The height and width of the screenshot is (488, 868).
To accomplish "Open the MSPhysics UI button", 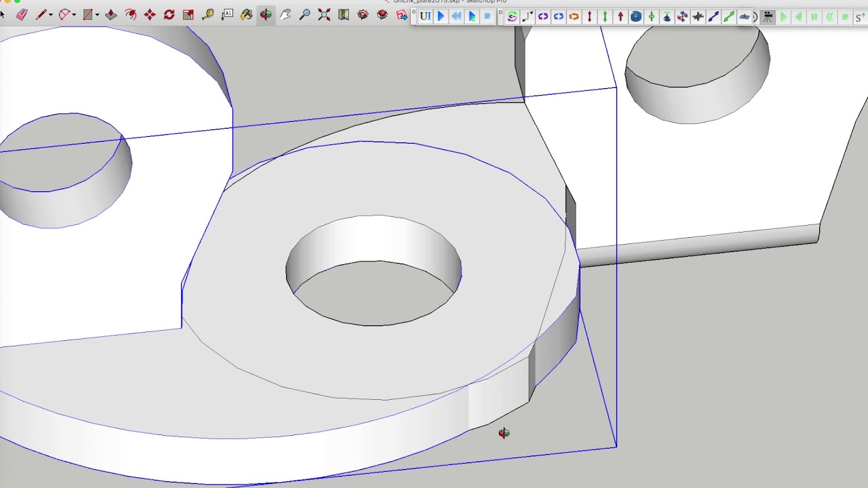I will tap(425, 16).
